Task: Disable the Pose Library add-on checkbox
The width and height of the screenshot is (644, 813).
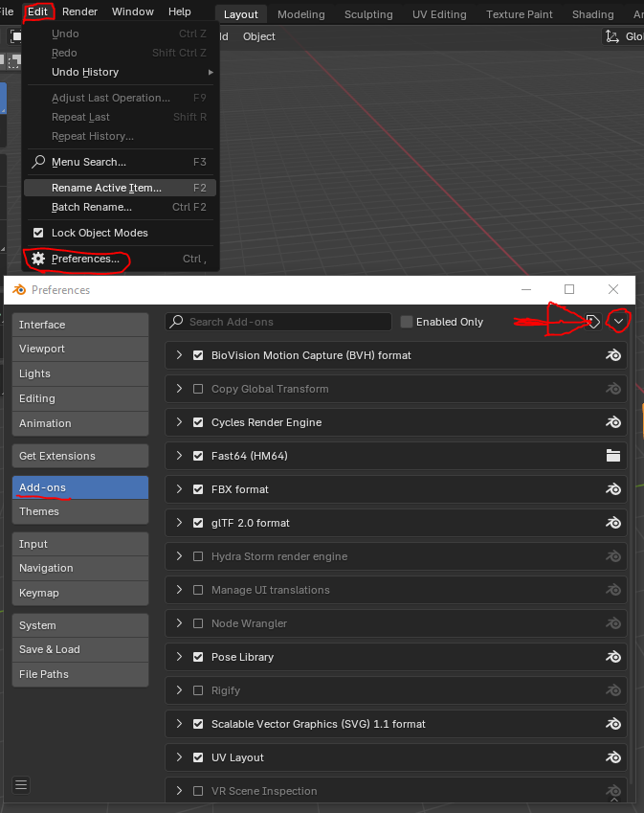Action: pos(198,657)
